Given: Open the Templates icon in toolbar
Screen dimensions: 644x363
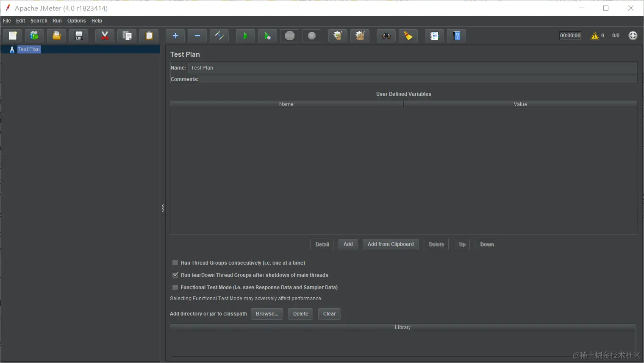Looking at the screenshot, I should [34, 36].
